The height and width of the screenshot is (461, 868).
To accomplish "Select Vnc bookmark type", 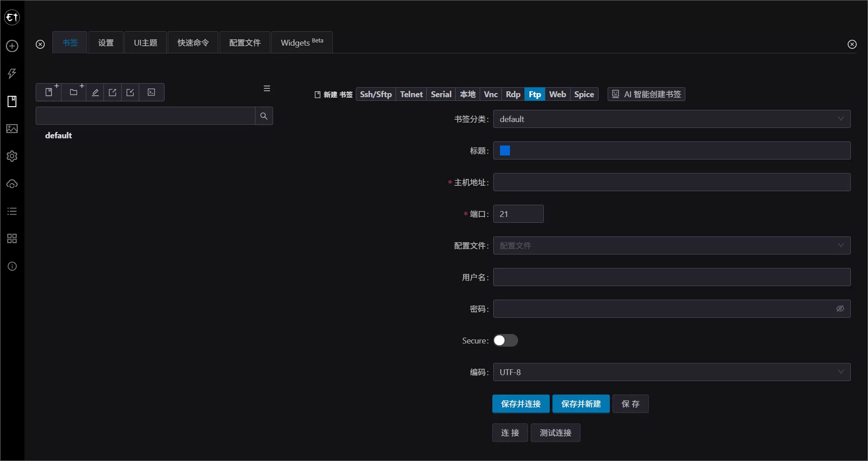I will [491, 94].
